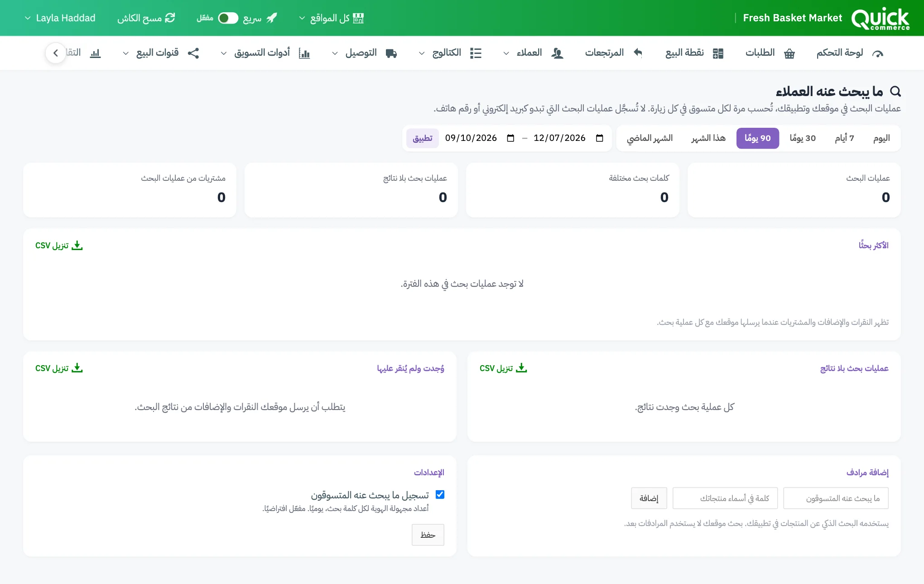The image size is (924, 584).
Task: Click the reports bar chart icon
Action: [x=95, y=53]
